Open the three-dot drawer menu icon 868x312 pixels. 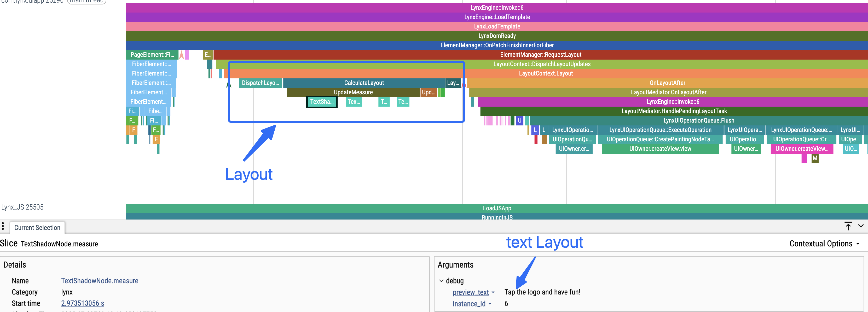tap(3, 226)
